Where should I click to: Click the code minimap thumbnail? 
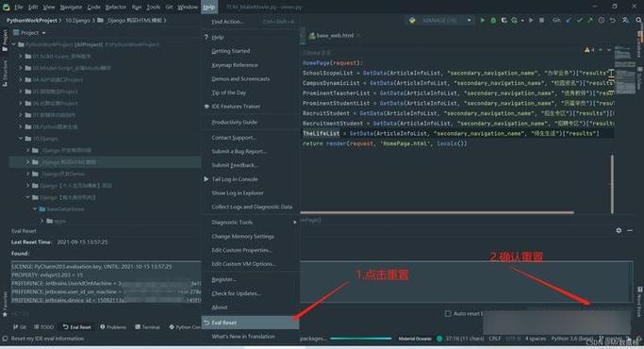tap(624, 70)
